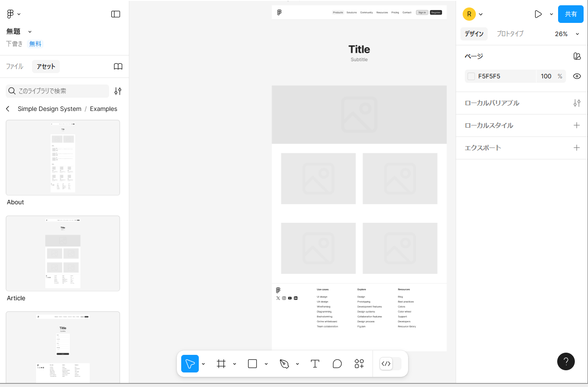588x387 pixels.
Task: Switch to the デザイン tab
Action: [474, 34]
